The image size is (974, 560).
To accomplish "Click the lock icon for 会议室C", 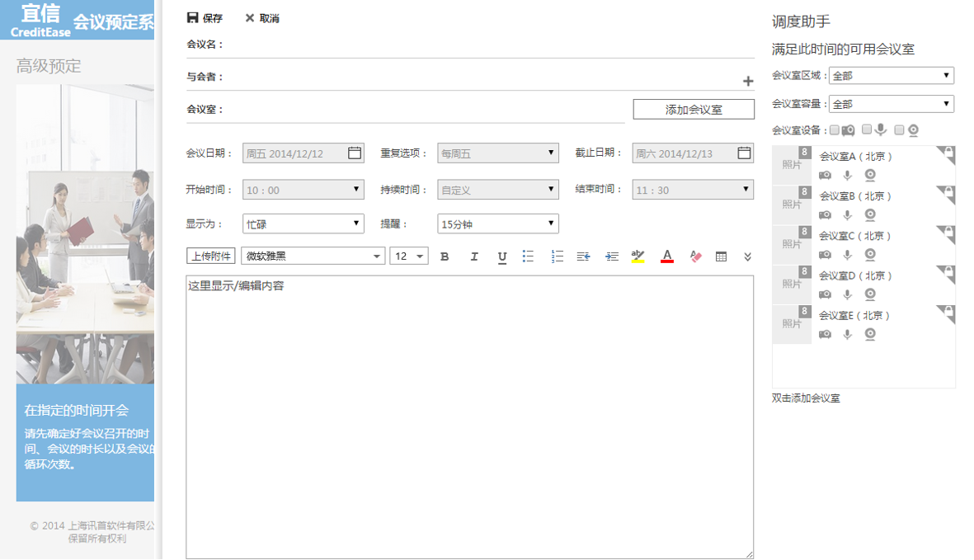I will coord(948,233).
